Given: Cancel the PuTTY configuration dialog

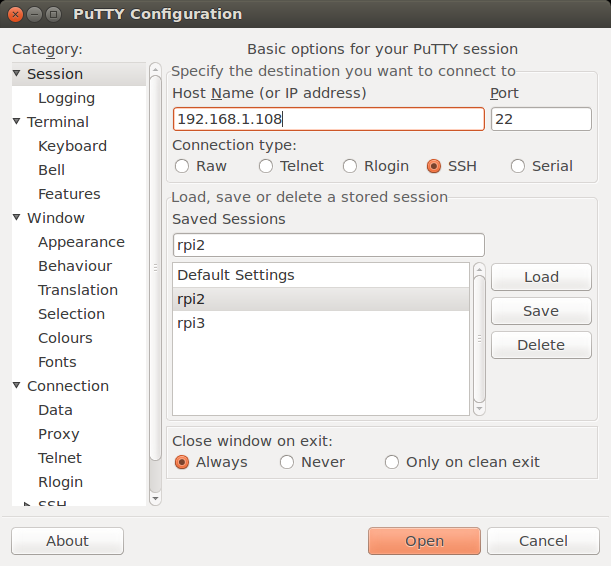Looking at the screenshot, I should pyautogui.click(x=543, y=541).
